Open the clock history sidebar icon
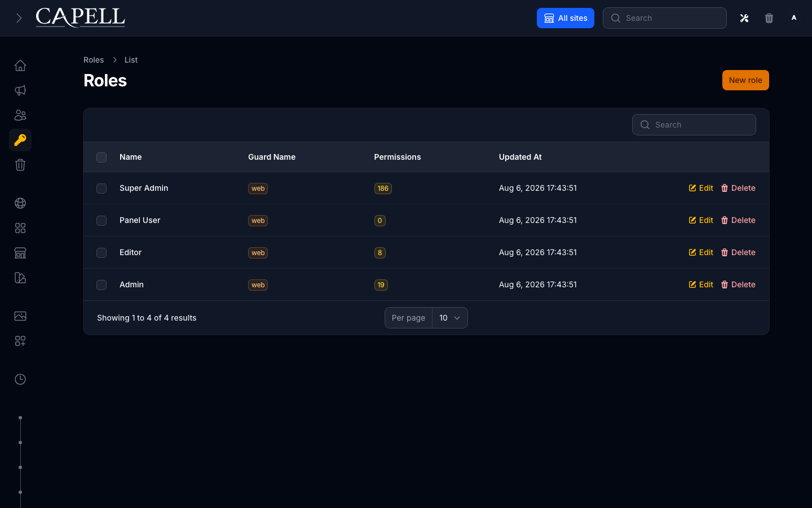This screenshot has height=508, width=812. click(x=20, y=379)
